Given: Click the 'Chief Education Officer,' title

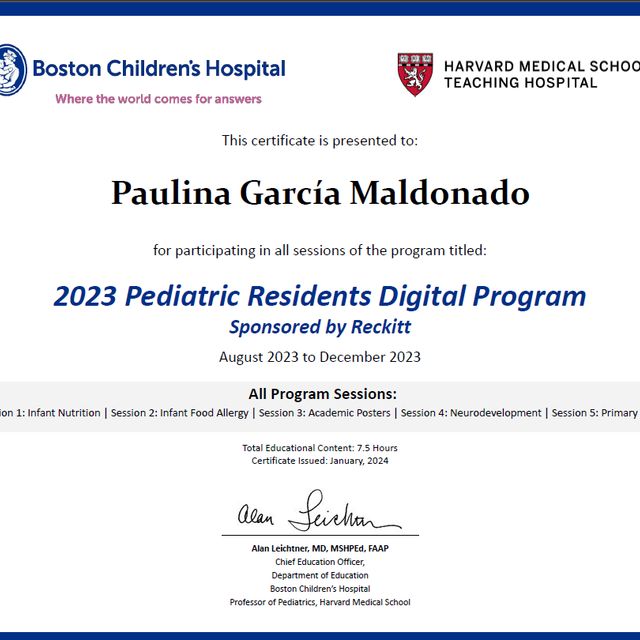Looking at the screenshot, I should (x=320, y=562).
